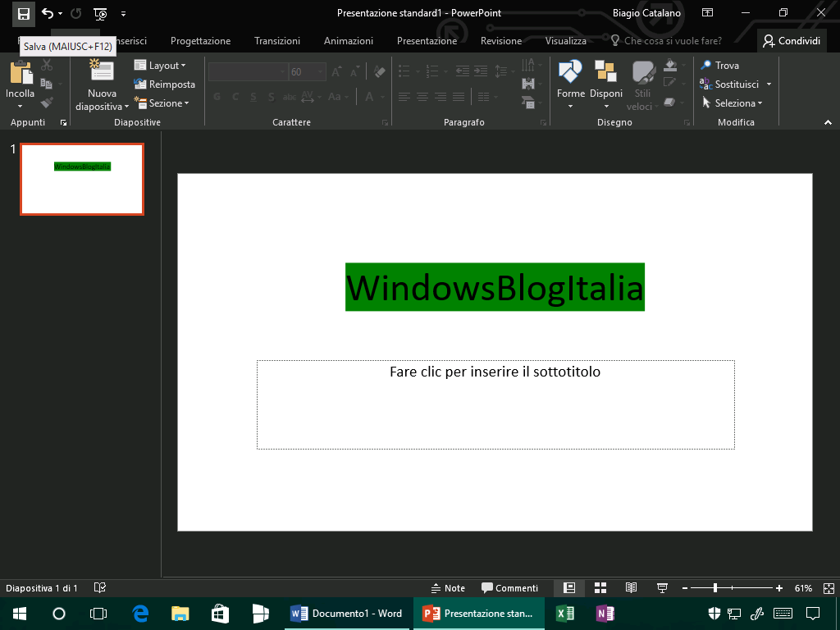Open the shape outline options
840x630 pixels.
tap(669, 83)
